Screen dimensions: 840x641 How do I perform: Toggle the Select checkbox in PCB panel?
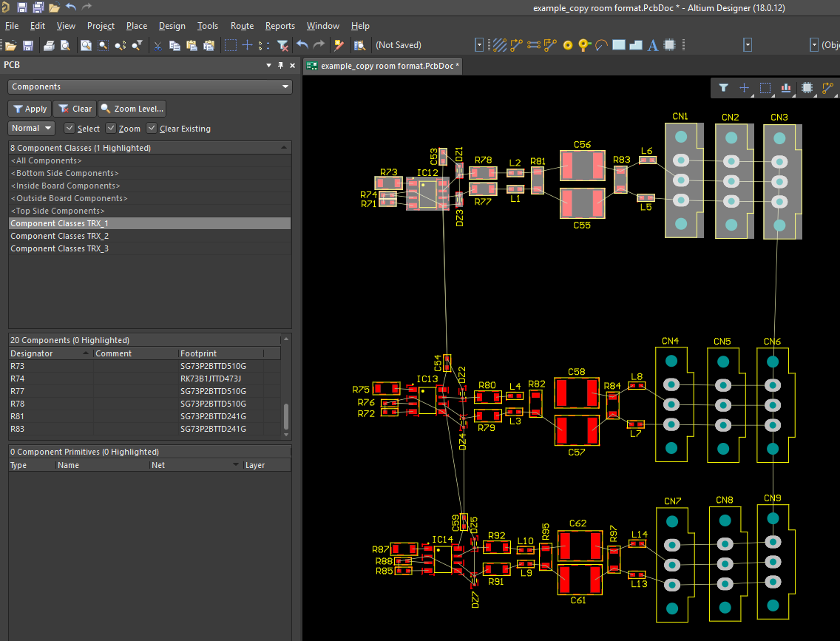pyautogui.click(x=71, y=129)
